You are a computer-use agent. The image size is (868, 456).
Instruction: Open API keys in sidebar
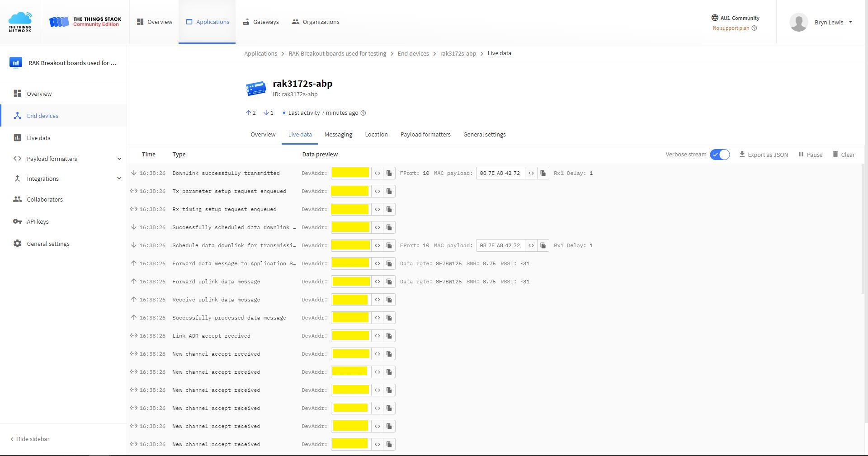pos(38,221)
